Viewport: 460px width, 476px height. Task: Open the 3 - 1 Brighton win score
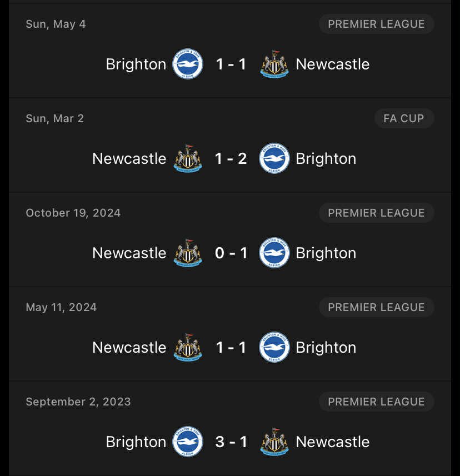231,442
